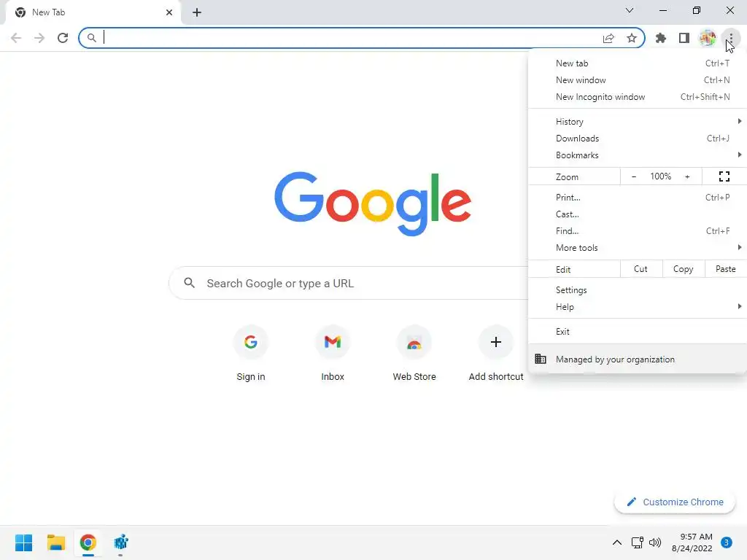Open the Inbox Gmail shortcut
747x560 pixels.
pos(333,354)
